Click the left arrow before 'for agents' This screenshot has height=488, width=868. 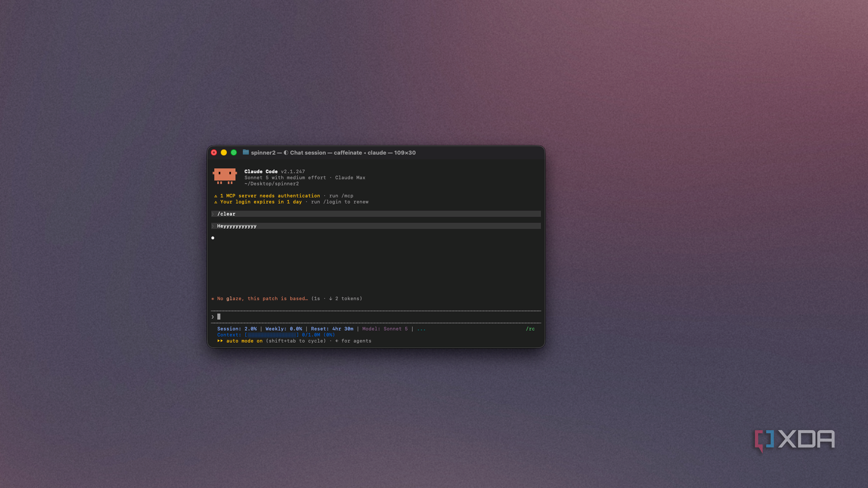(337, 341)
